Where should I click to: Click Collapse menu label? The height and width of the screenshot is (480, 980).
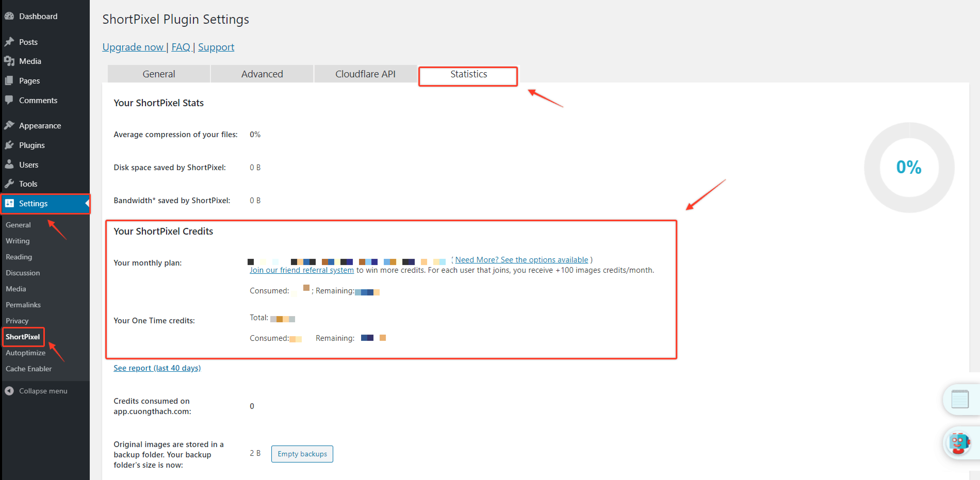pyautogui.click(x=43, y=391)
